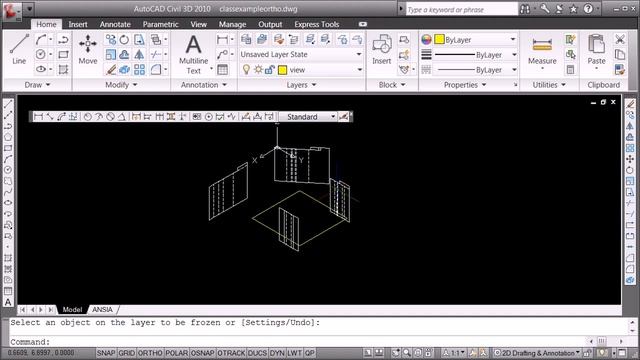Toggle SNAP mode in status bar
Viewport: 640px width, 360px height.
point(106,353)
